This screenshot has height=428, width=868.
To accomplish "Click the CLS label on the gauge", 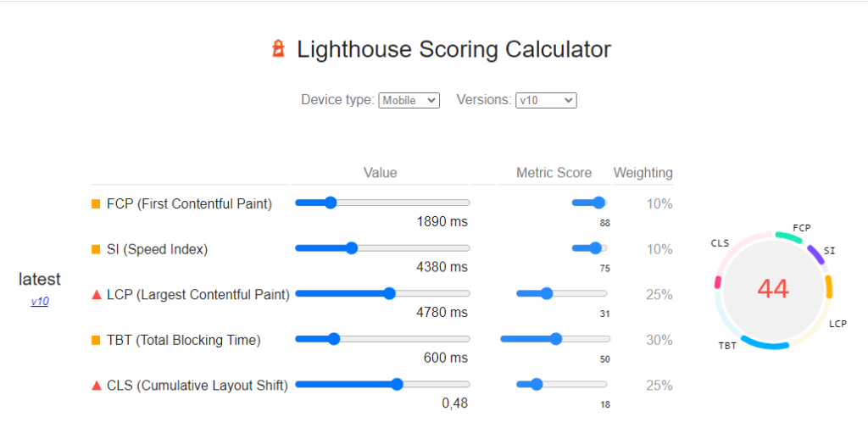I will 720,243.
